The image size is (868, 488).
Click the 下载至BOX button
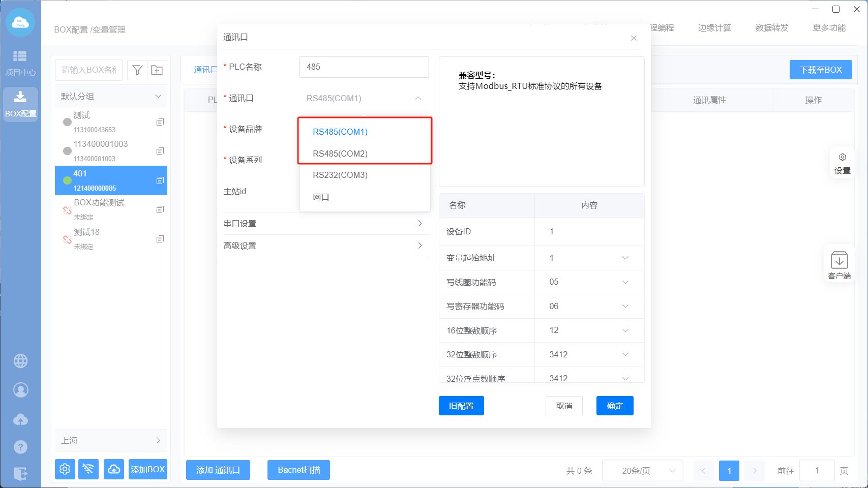821,70
